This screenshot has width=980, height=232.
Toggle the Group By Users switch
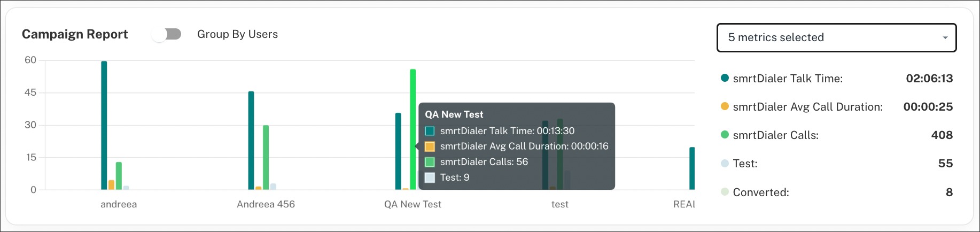pyautogui.click(x=167, y=34)
